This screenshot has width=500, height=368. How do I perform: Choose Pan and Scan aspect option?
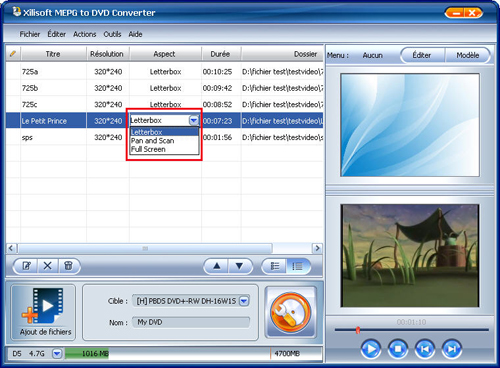click(x=164, y=141)
